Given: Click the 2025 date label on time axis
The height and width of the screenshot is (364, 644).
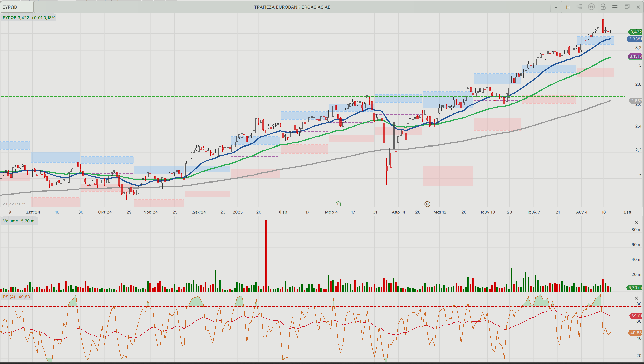Looking at the screenshot, I should point(238,212).
